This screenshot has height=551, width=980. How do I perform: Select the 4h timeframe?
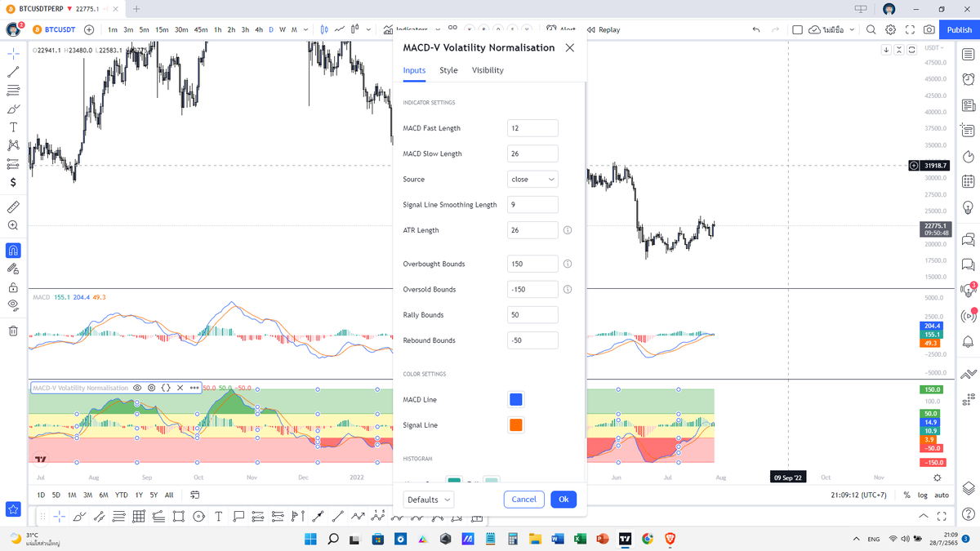pos(259,29)
